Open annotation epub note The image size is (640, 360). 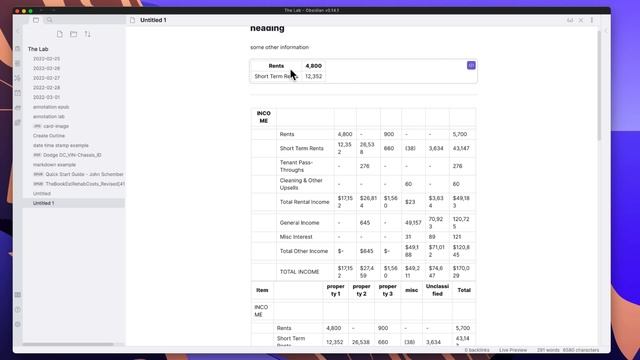coord(51,107)
